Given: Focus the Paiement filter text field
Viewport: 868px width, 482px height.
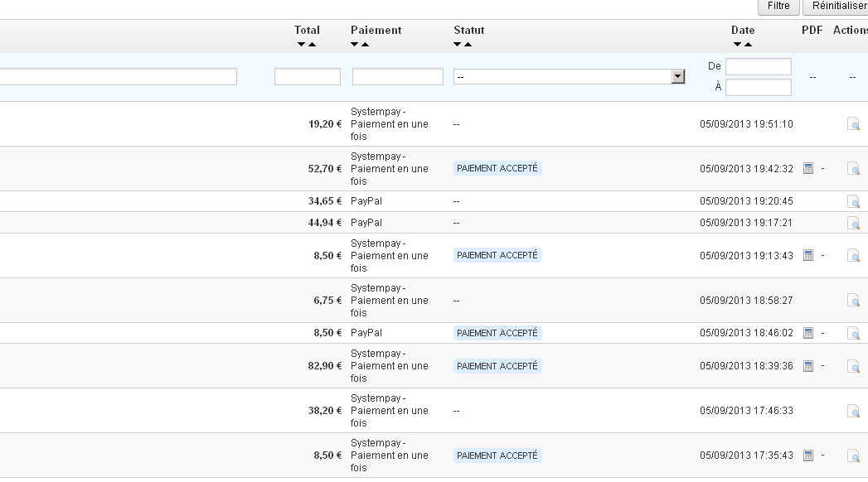Looking at the screenshot, I should [397, 76].
